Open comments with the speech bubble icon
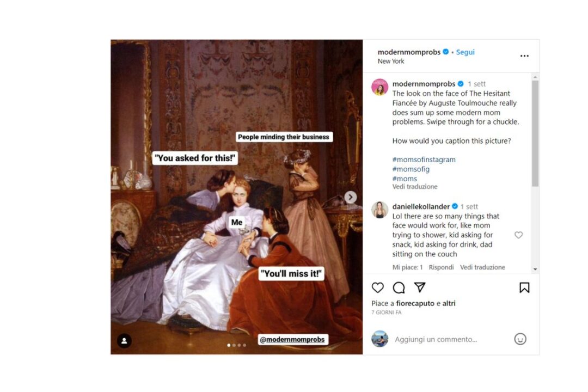This screenshot has width=588, height=392. [399, 287]
